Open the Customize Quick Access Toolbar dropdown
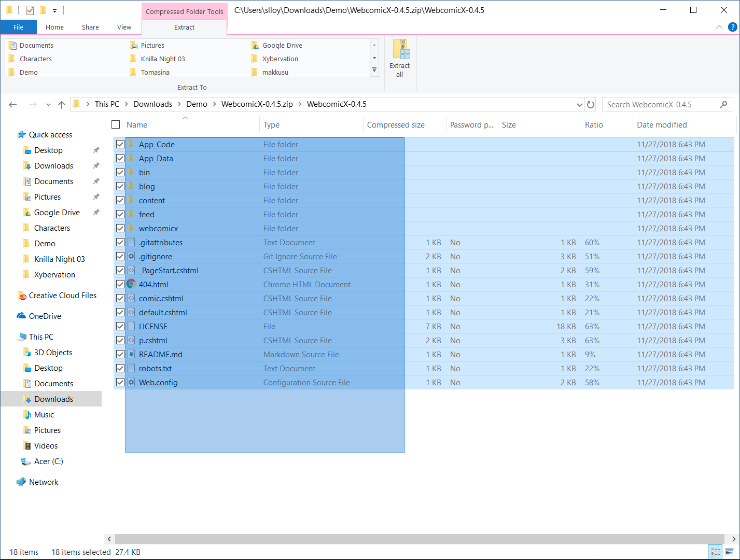The height and width of the screenshot is (560, 740). (x=54, y=10)
